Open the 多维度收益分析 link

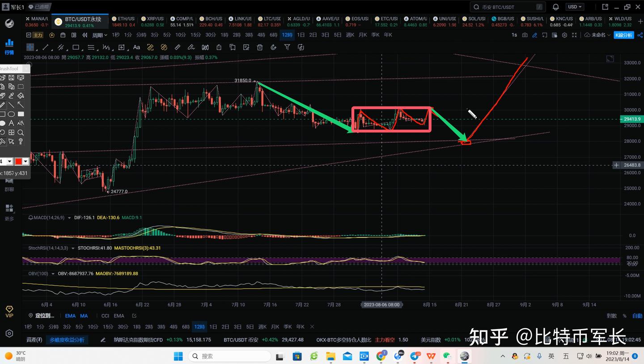pos(66,340)
